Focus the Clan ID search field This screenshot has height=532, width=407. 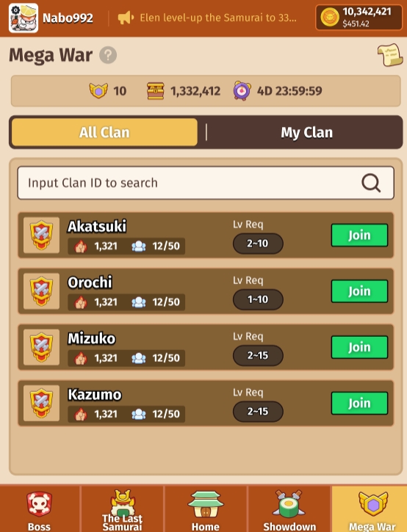point(206,183)
